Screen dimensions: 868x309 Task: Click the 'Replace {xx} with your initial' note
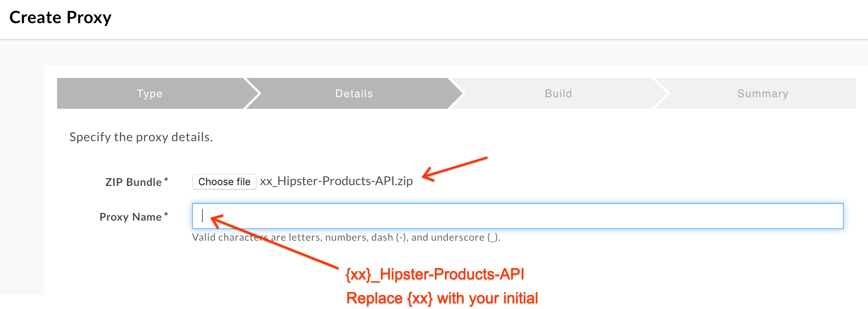(442, 298)
